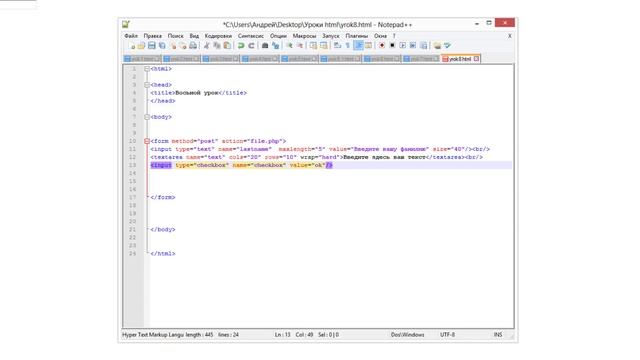Toggle the highlighted indent guide icon

(x=358, y=46)
